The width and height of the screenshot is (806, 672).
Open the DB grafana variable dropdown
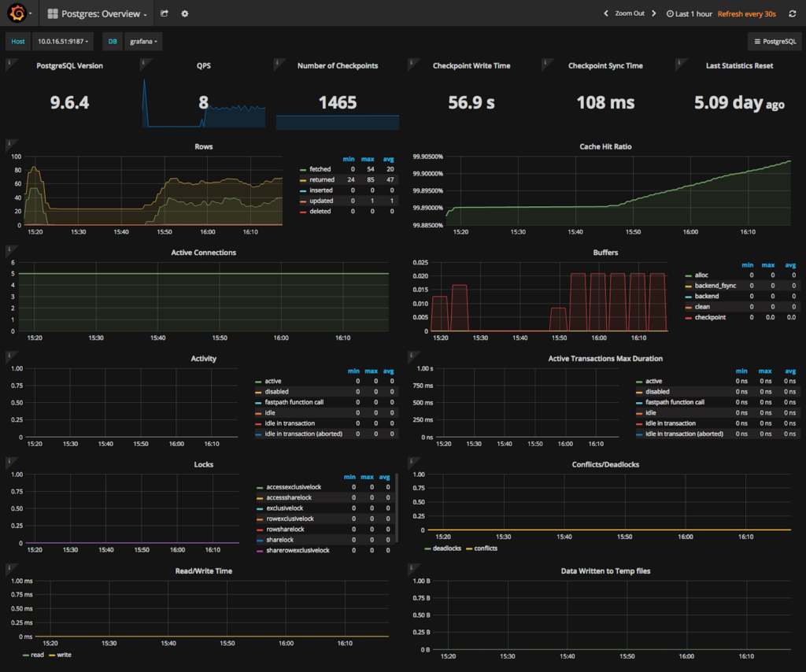143,42
